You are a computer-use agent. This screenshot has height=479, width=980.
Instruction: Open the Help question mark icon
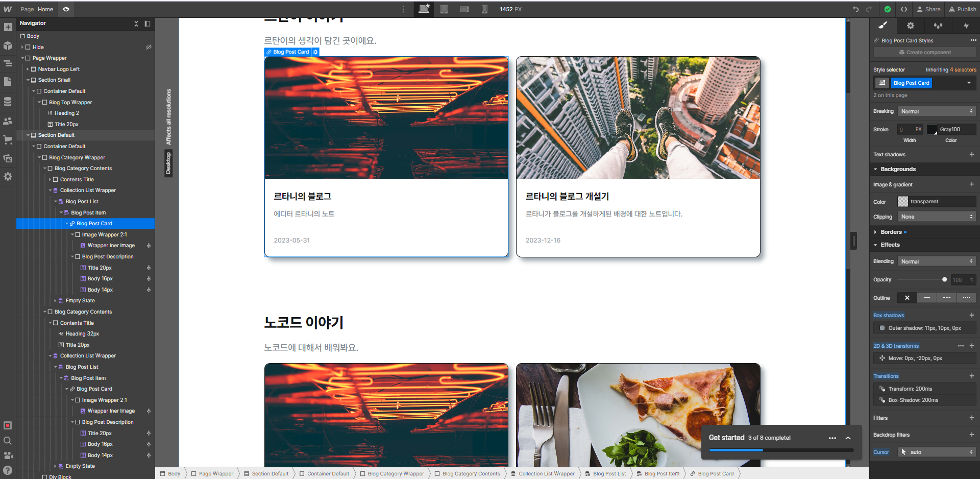(x=8, y=470)
